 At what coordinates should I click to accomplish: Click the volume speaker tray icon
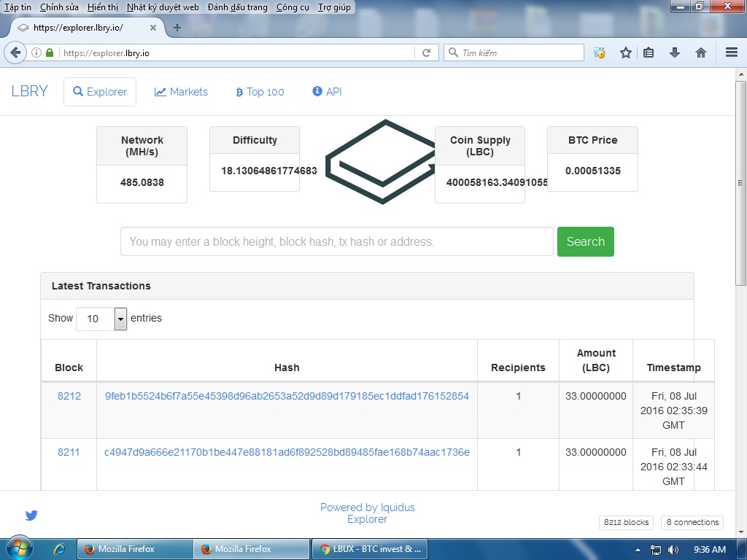click(x=673, y=550)
